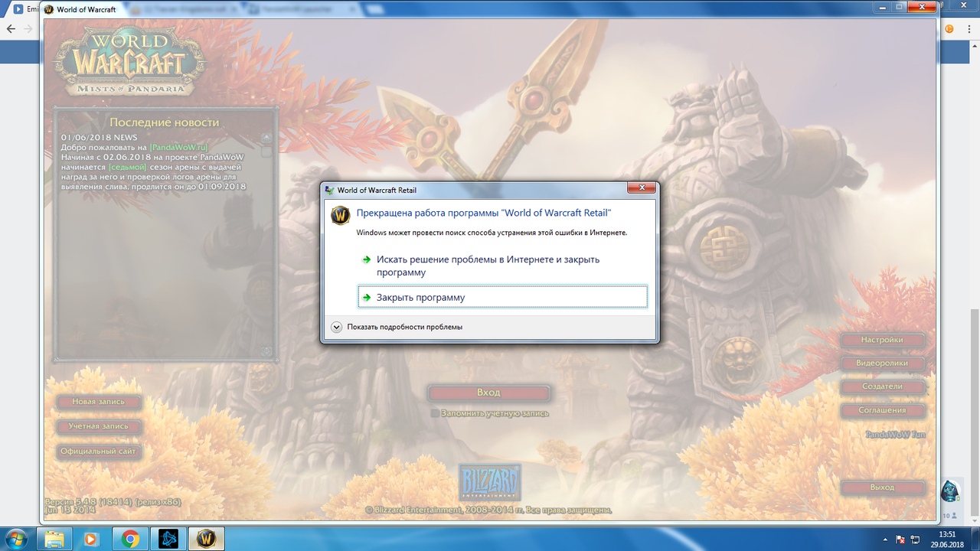The image size is (980, 551).
Task: Launch Windows Media Player from taskbar
Action: click(91, 539)
